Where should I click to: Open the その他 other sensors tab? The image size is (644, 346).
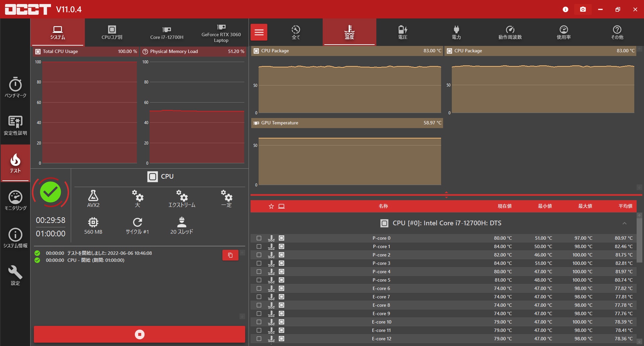tap(617, 32)
